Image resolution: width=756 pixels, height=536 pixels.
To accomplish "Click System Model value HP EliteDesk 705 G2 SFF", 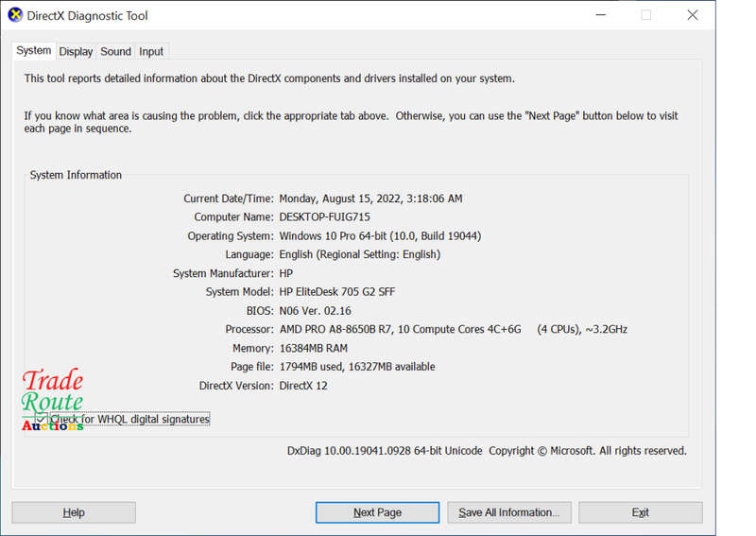I will tap(337, 292).
